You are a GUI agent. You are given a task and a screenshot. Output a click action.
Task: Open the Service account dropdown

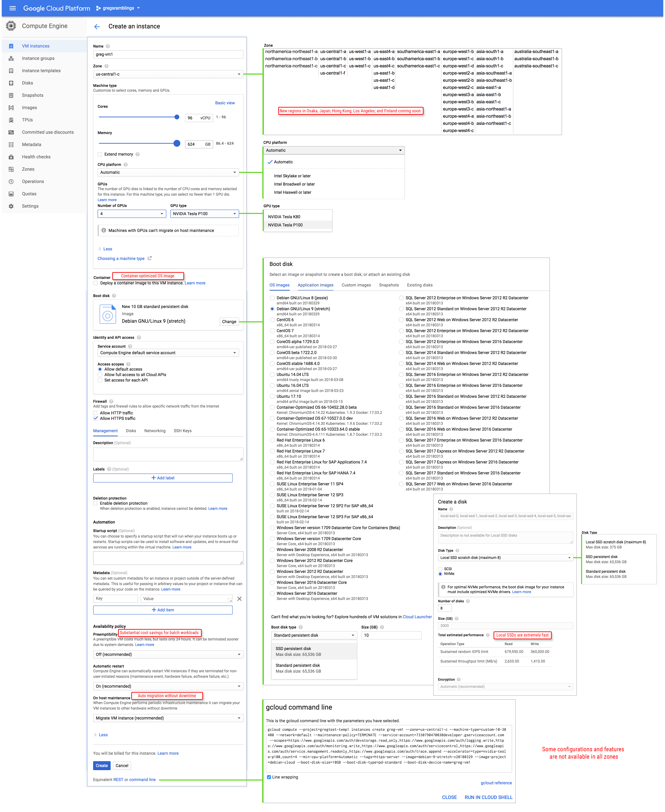168,353
